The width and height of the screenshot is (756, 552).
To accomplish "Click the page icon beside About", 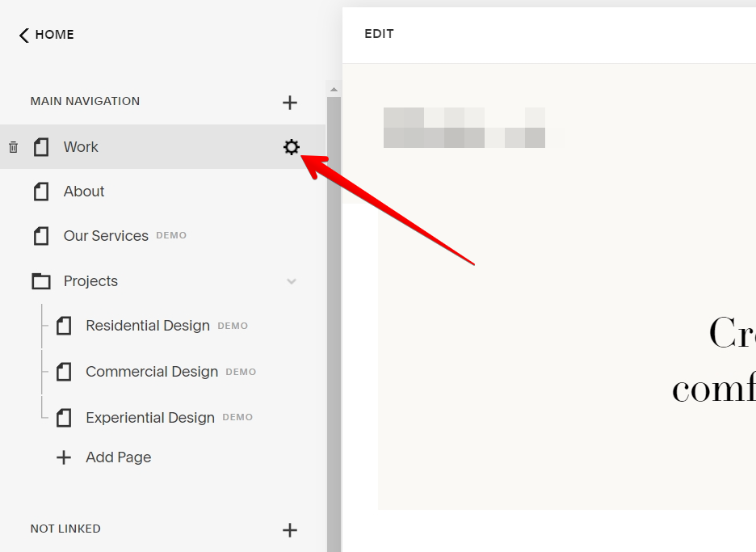I will point(41,192).
